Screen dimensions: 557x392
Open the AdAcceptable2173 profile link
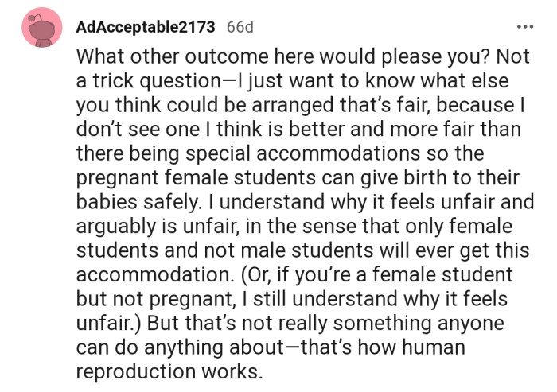coord(146,26)
